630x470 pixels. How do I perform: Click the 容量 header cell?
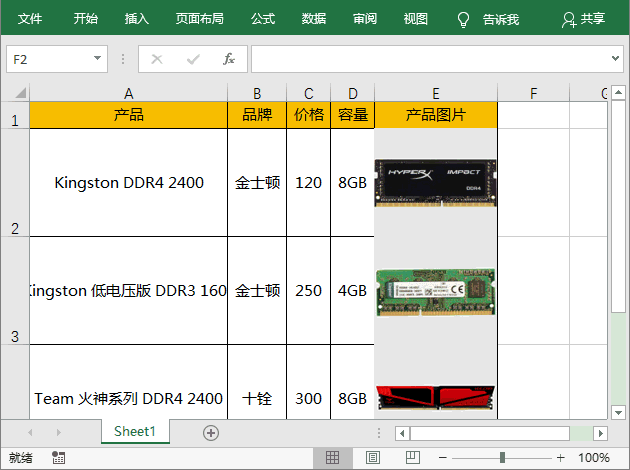[352, 115]
